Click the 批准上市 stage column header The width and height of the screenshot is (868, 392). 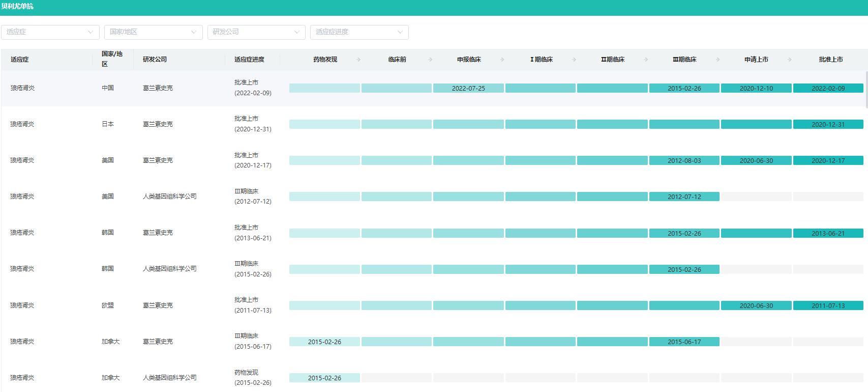(x=830, y=60)
